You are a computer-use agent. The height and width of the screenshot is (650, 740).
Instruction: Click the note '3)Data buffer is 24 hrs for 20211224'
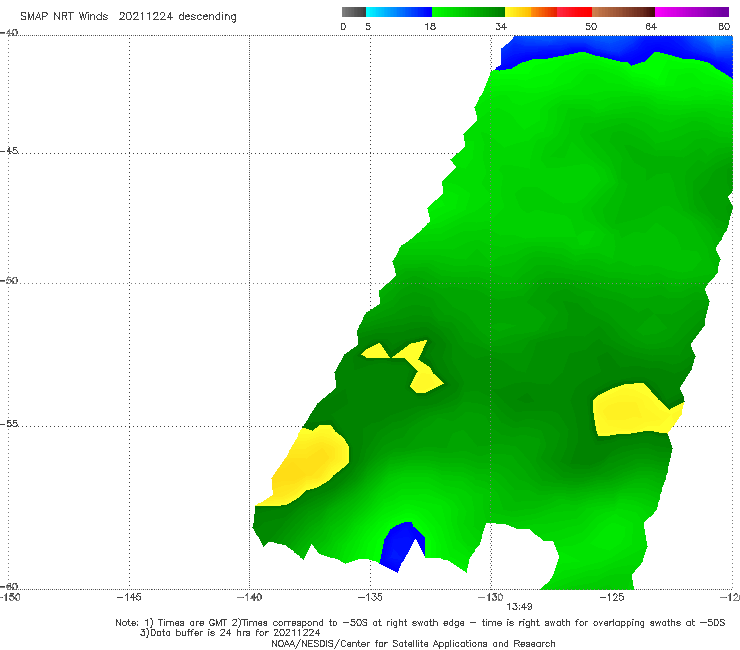point(230,633)
